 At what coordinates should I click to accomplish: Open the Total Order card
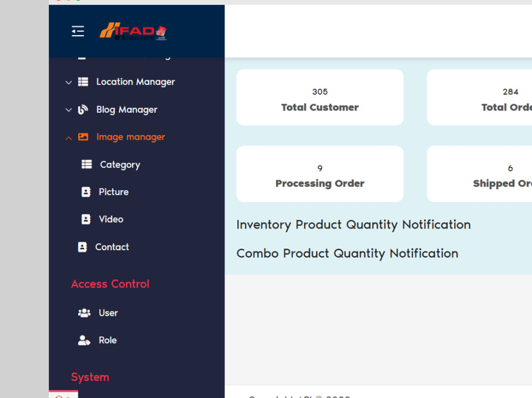point(479,97)
